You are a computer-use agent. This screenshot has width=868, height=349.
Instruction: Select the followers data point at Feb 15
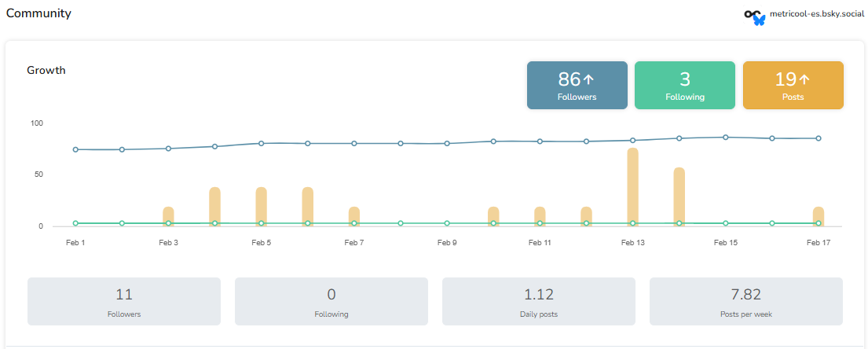(726, 138)
